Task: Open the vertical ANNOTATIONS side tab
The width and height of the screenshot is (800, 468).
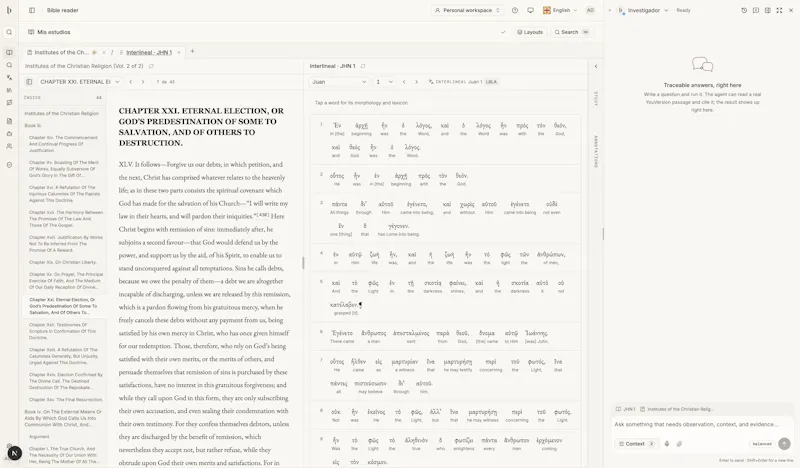Action: click(595, 152)
